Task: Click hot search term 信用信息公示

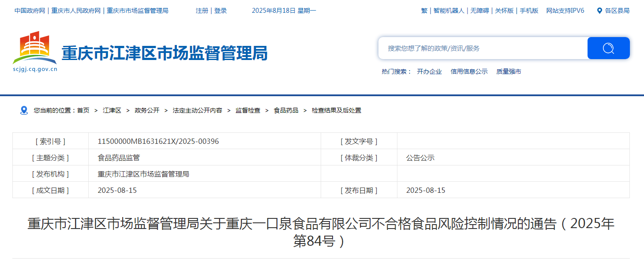Action: click(x=469, y=71)
